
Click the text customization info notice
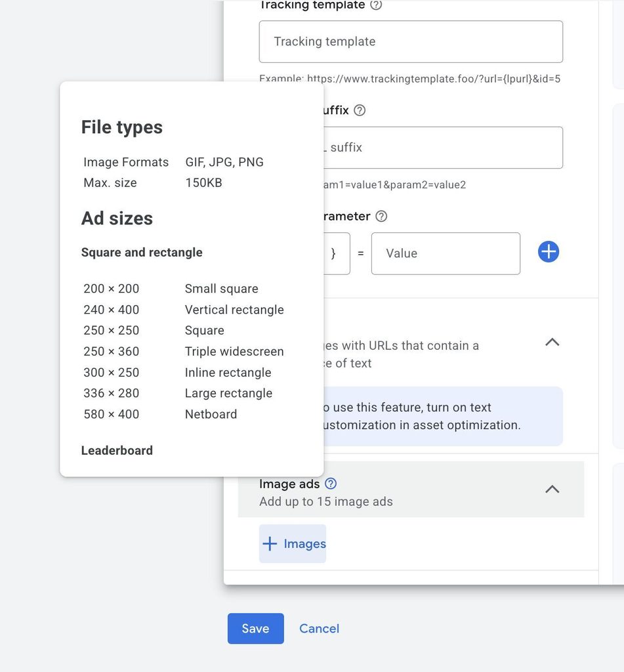(443, 416)
